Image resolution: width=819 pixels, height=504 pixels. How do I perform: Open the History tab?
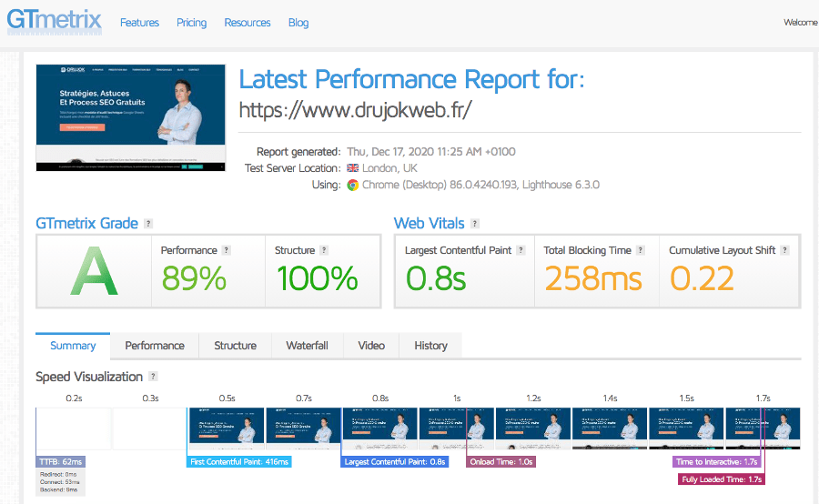[x=431, y=346]
